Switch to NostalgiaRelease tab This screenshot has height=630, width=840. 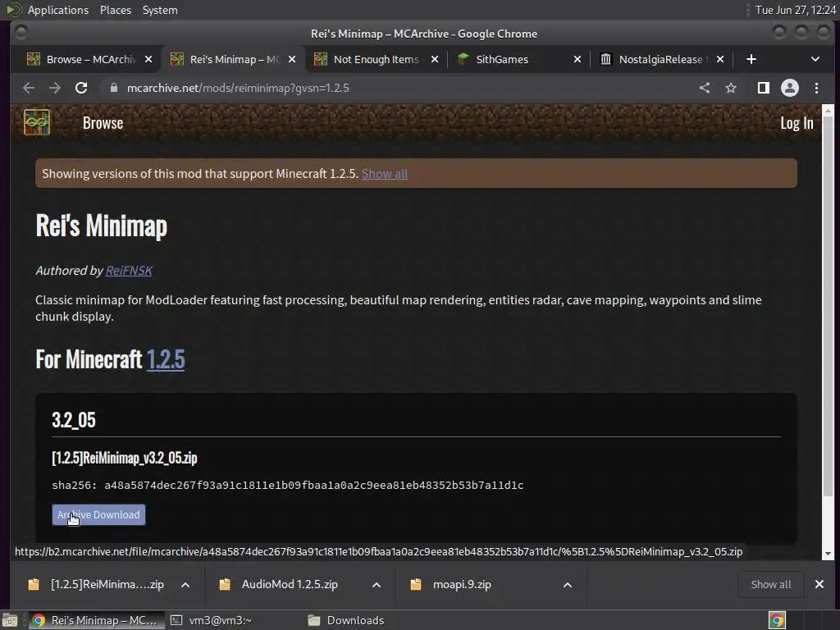pyautogui.click(x=660, y=59)
